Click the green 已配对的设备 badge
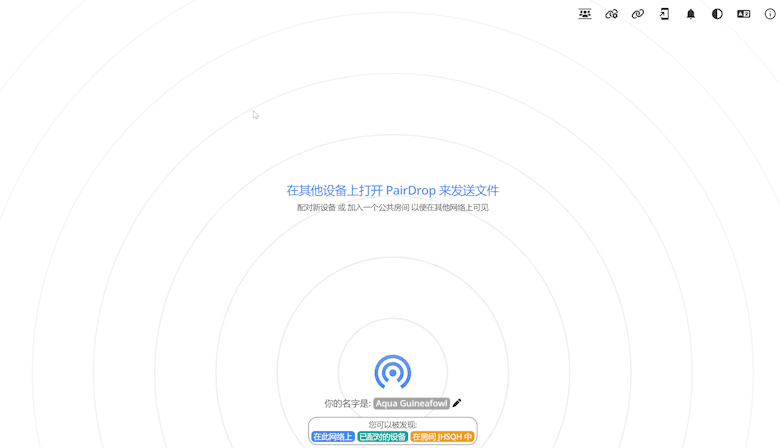The image size is (780, 448). pyautogui.click(x=382, y=437)
